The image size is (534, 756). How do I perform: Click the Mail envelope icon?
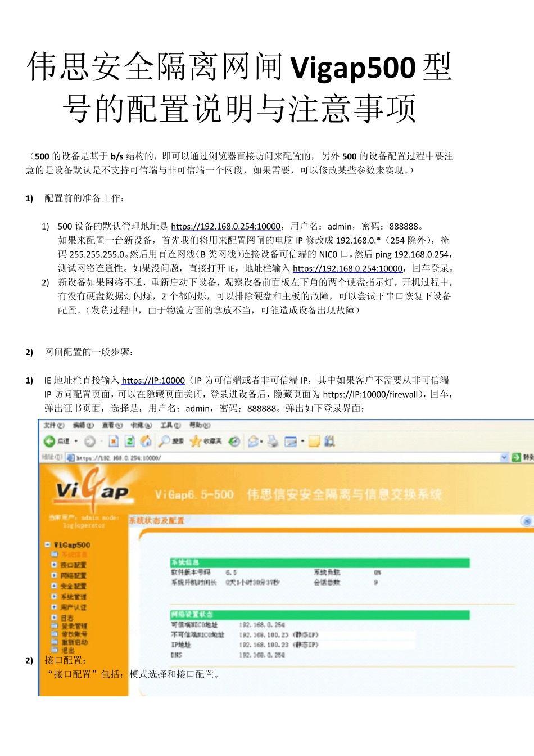tap(254, 442)
